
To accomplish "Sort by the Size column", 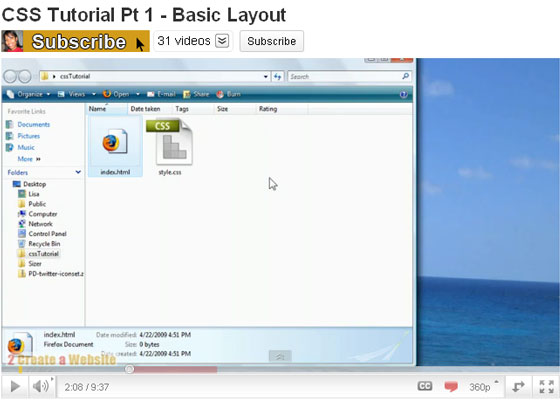I will click(235, 109).
